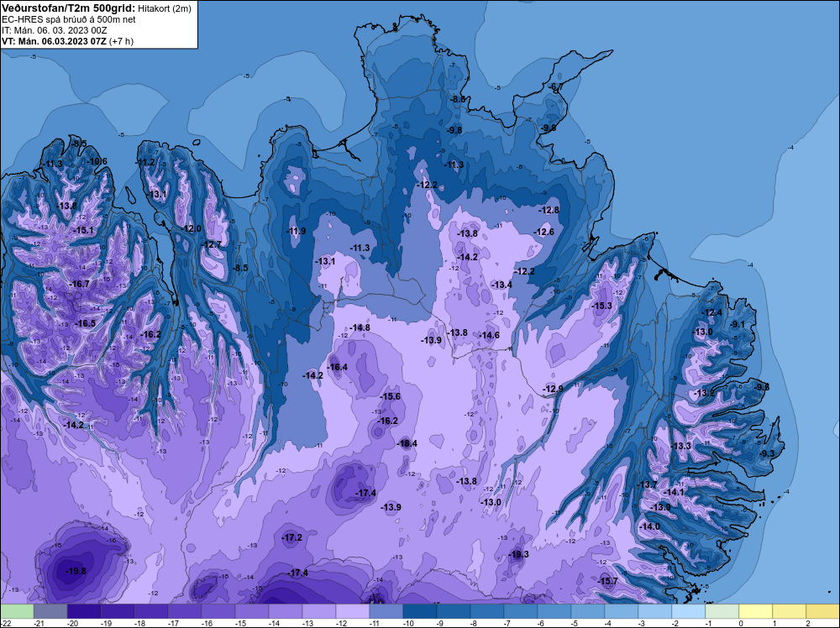Viewport: 840px width, 628px height.
Task: Select the -14.8 temperature label
Action: pyautogui.click(x=360, y=327)
